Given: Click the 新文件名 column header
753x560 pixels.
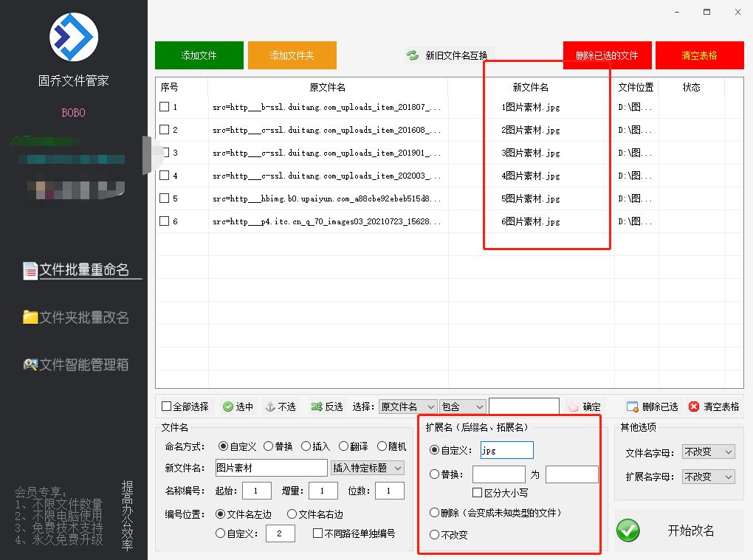Looking at the screenshot, I should (531, 87).
